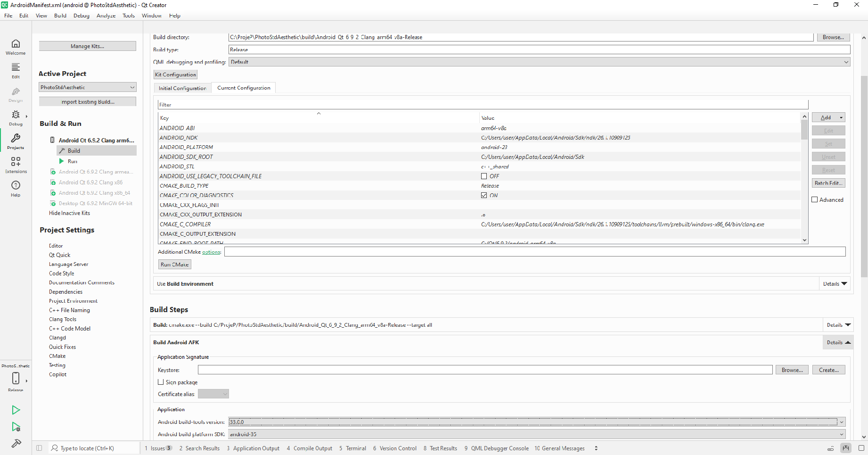
Task: Open Android build-tools version dropdown
Action: 537,422
